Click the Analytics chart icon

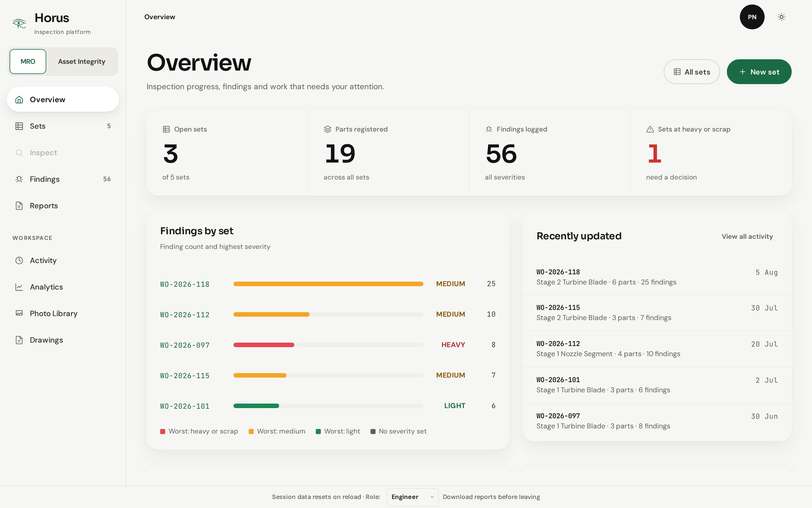pyautogui.click(x=19, y=287)
